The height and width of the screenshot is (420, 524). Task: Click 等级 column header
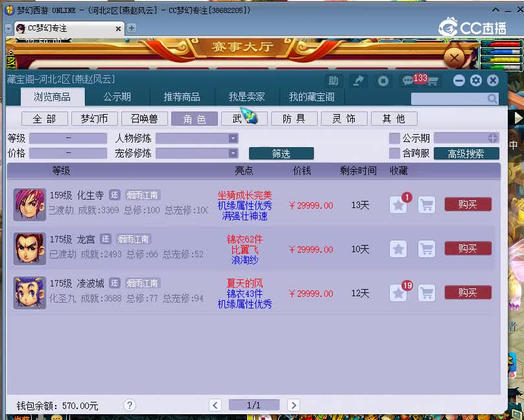[x=61, y=171]
